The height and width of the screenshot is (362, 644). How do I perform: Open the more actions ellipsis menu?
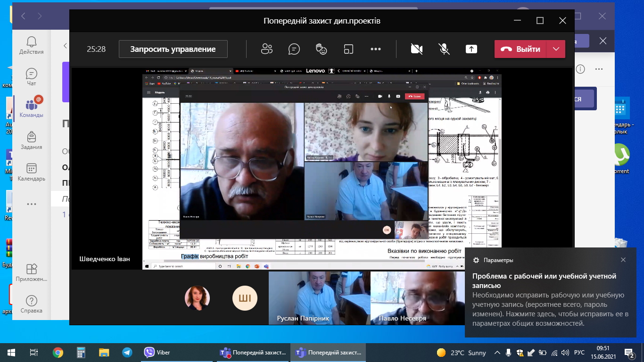tap(375, 49)
